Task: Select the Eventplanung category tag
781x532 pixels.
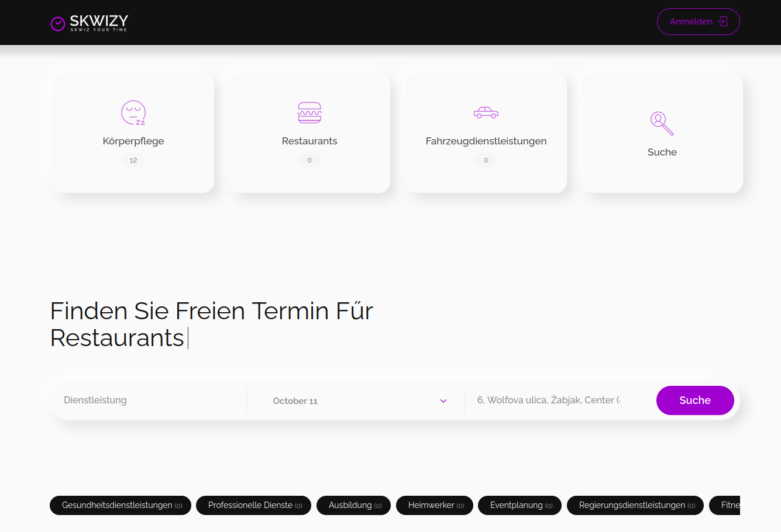Action: pos(519,505)
